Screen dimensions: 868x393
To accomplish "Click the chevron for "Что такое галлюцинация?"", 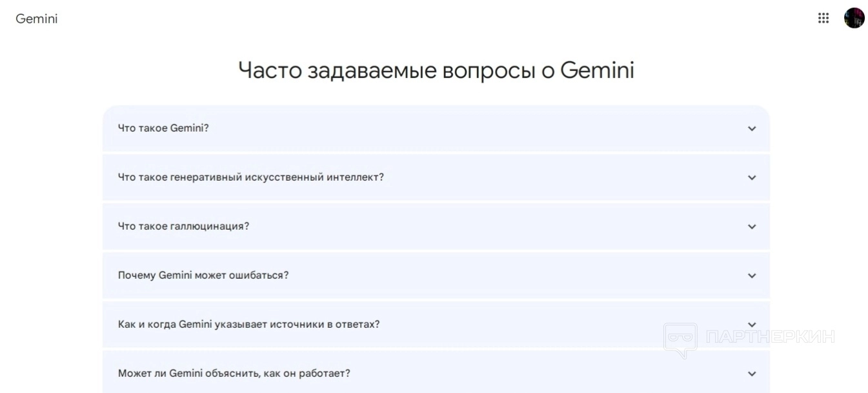I will [751, 227].
